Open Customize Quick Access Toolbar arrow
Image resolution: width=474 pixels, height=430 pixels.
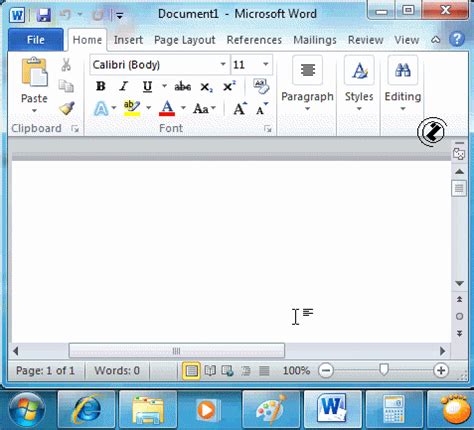tap(119, 15)
